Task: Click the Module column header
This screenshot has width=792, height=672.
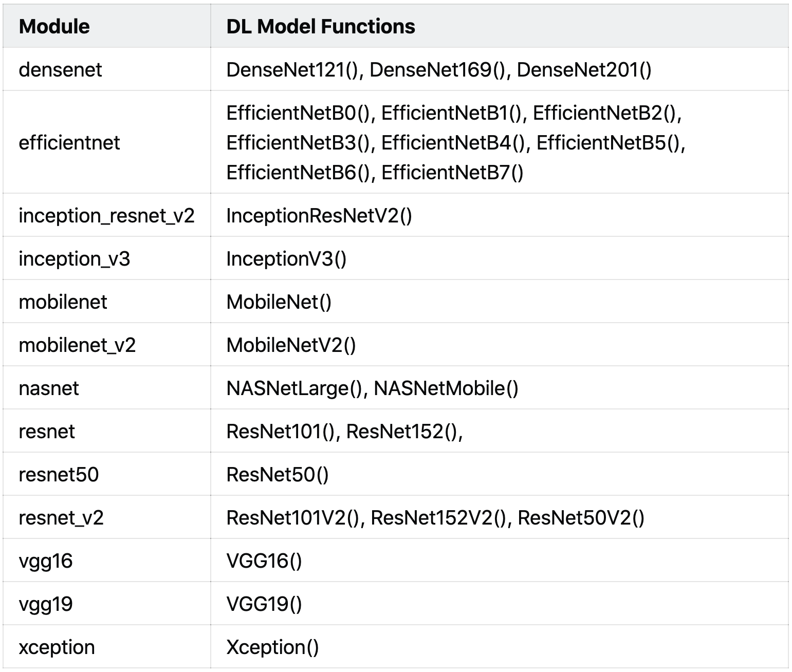Action: pyautogui.click(x=54, y=27)
